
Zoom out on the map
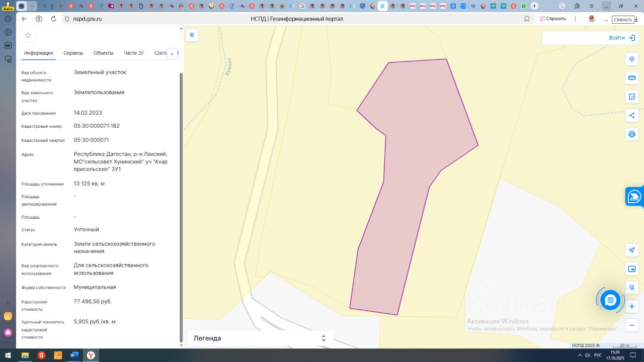pos(632,325)
